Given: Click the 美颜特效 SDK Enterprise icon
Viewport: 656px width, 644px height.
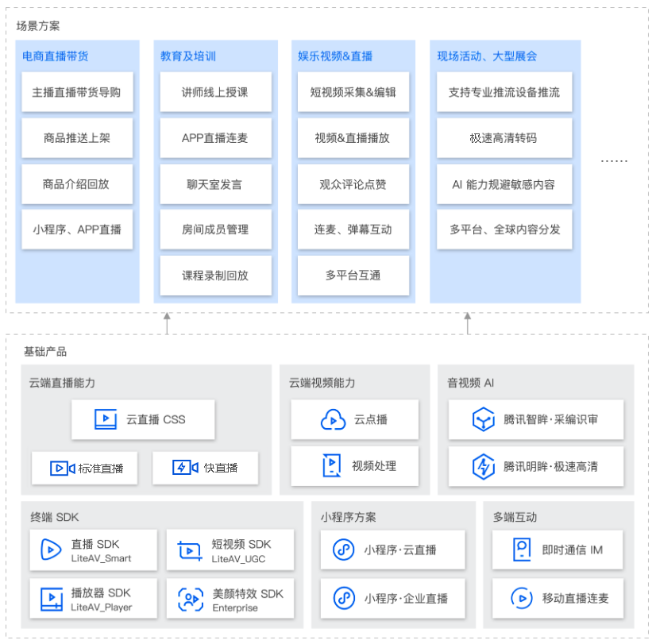Looking at the screenshot, I should tap(188, 598).
